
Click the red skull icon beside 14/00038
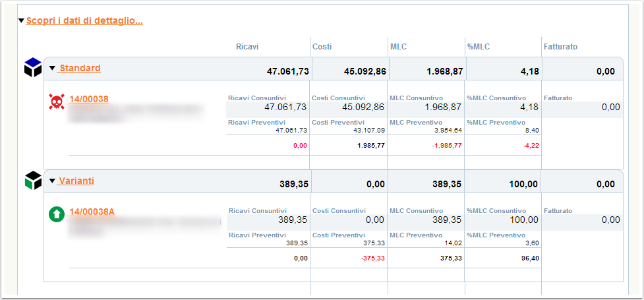(57, 102)
